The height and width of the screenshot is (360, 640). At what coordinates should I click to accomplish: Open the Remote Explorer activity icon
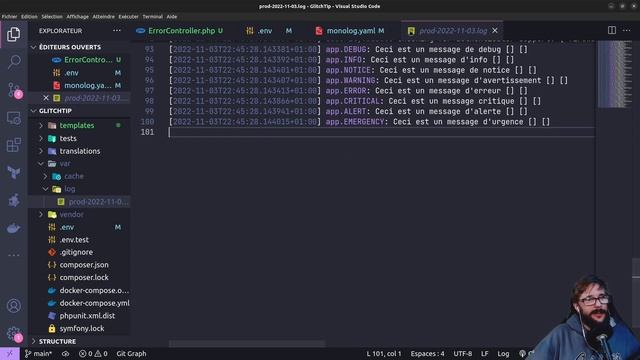(13, 118)
